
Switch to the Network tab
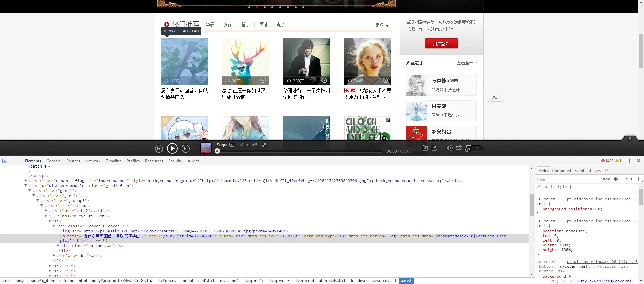(x=93, y=161)
